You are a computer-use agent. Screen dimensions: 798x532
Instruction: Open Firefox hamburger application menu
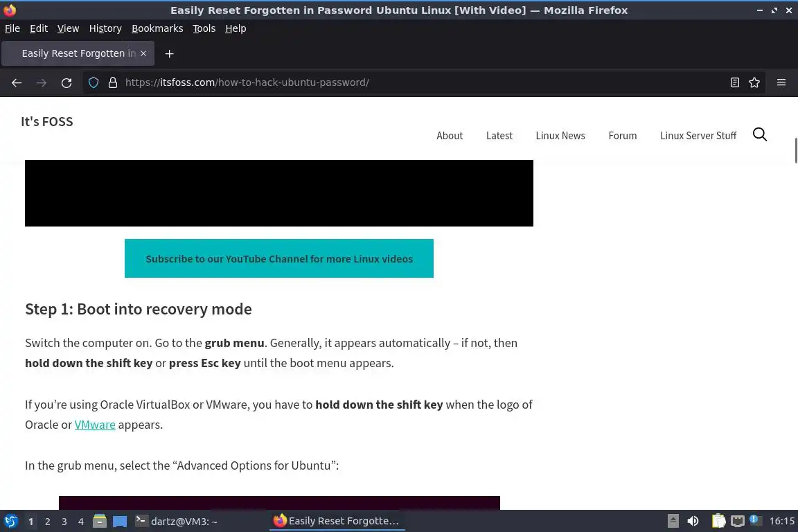coord(781,82)
